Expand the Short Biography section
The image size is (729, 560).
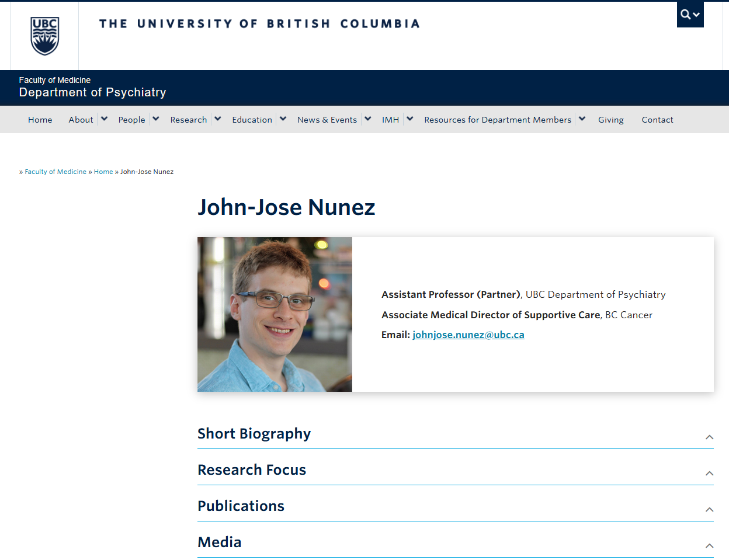(x=456, y=434)
